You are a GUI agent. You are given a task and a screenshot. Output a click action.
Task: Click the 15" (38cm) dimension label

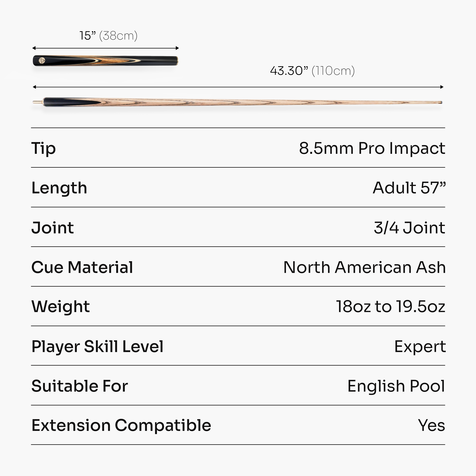[108, 36]
